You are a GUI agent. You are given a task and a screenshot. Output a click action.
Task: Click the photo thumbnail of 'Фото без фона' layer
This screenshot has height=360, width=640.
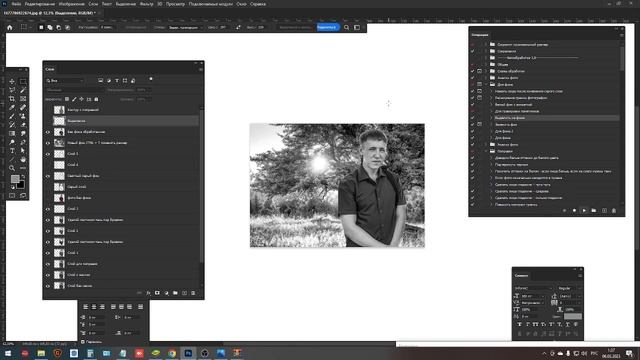point(59,198)
